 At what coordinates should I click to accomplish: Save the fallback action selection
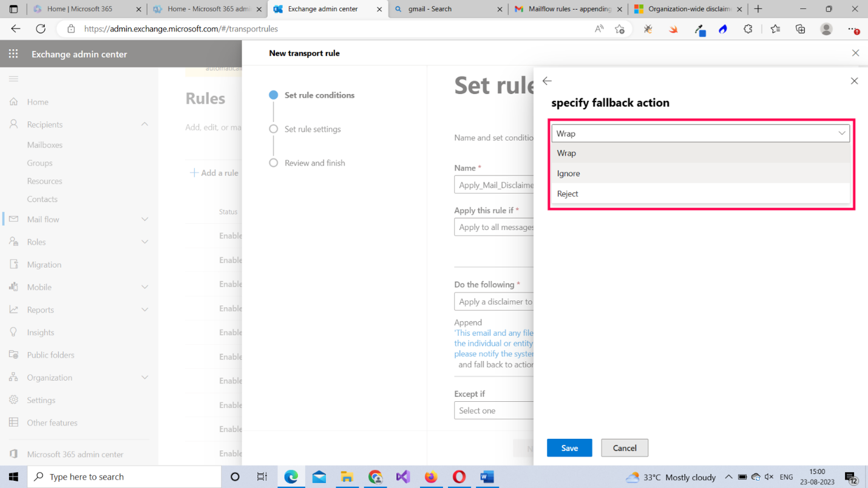pyautogui.click(x=569, y=448)
